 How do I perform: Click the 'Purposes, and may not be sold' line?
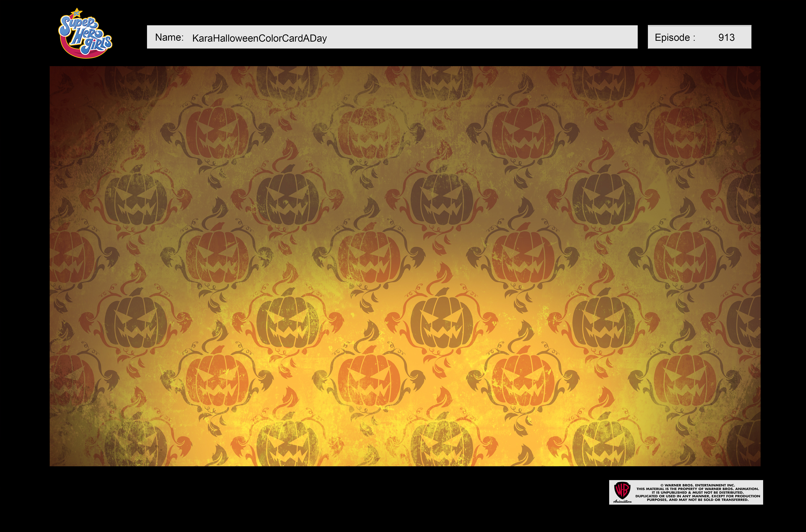[697, 500]
